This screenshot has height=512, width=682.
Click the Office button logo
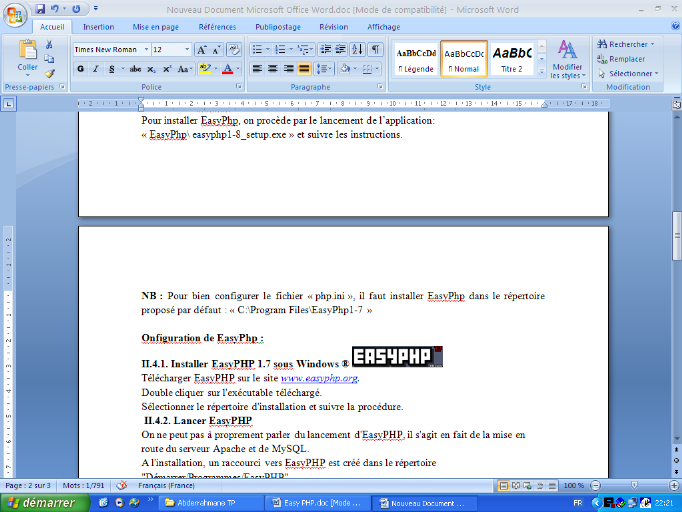tap(15, 15)
